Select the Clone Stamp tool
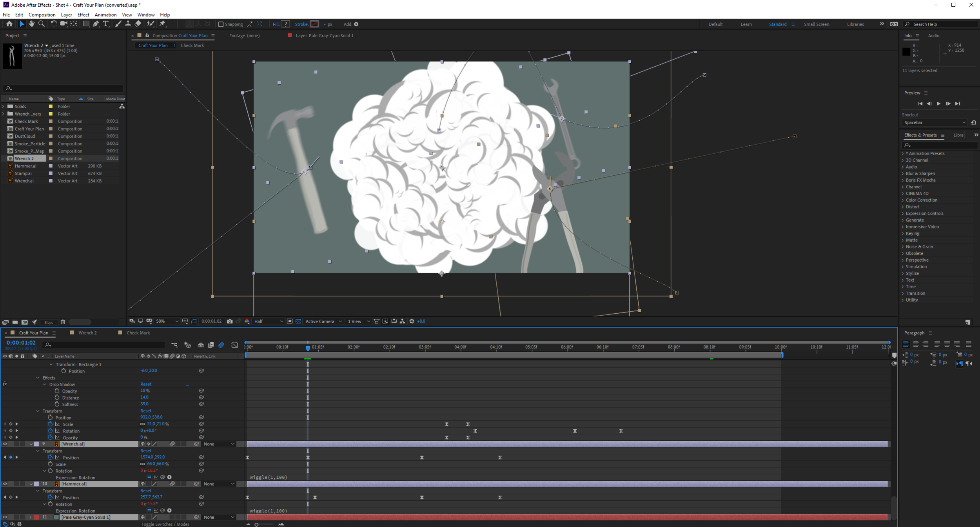The width and height of the screenshot is (980, 527). click(128, 24)
